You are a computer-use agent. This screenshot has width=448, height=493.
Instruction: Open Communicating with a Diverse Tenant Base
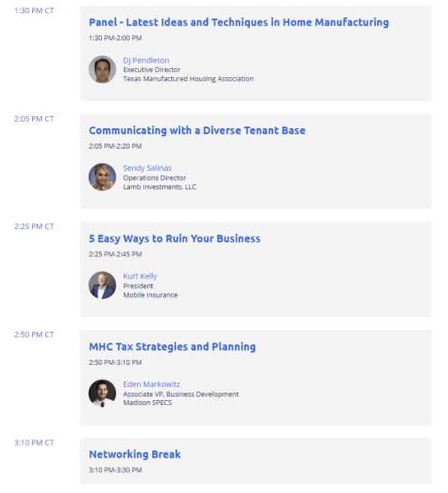[x=197, y=131]
